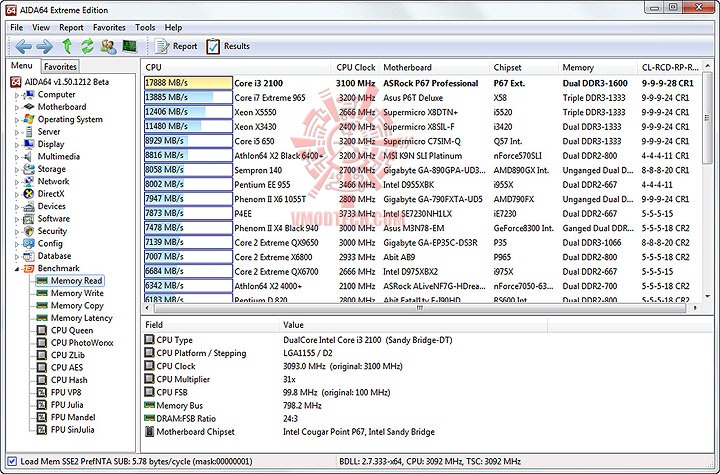
Task: Select the Memory Latency benchmark
Action: click(x=82, y=318)
